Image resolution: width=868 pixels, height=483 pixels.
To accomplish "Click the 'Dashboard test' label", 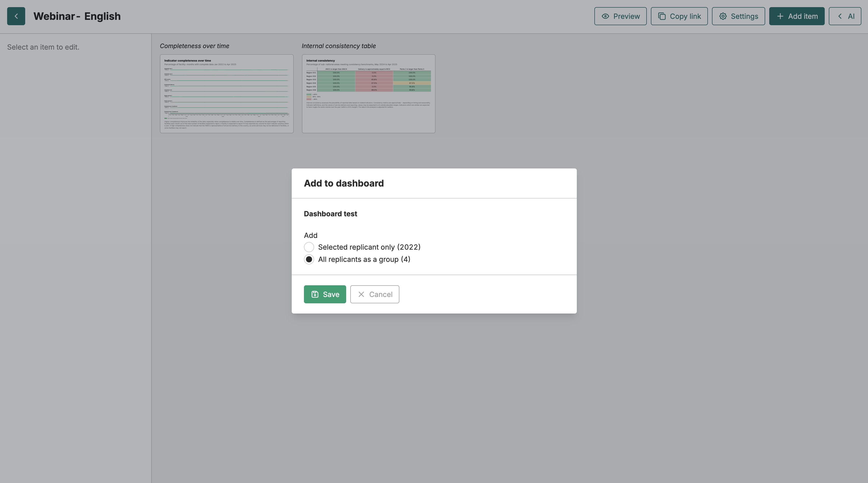I will tap(331, 214).
